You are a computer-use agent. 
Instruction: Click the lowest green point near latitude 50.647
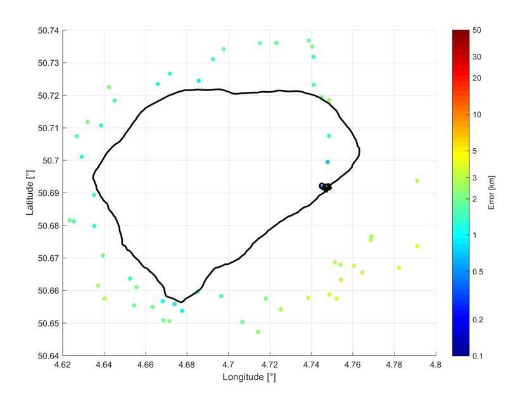click(x=258, y=332)
